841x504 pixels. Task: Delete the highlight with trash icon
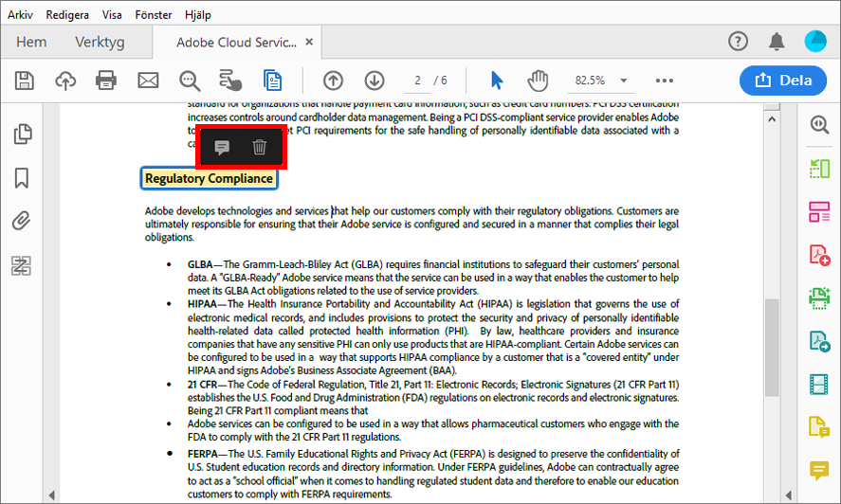point(260,147)
